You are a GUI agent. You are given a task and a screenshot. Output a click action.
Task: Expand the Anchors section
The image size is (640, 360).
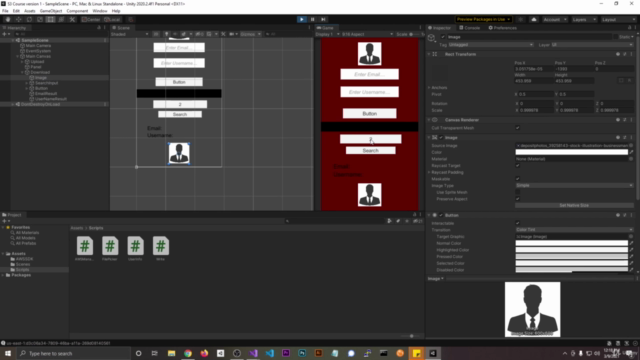pos(429,87)
